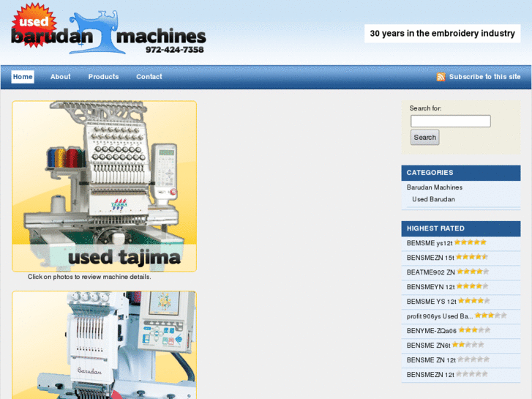Click into the Search for field
The height and width of the screenshot is (399, 532).
point(451,122)
